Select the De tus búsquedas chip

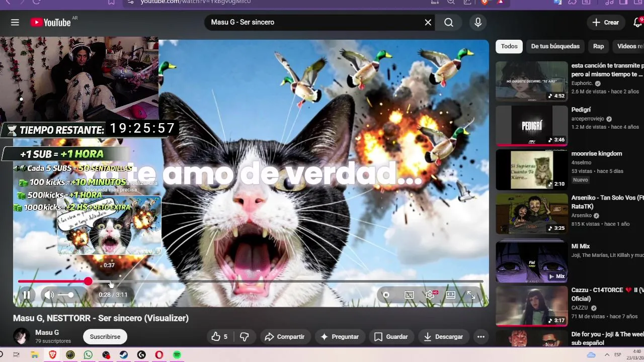click(x=555, y=46)
